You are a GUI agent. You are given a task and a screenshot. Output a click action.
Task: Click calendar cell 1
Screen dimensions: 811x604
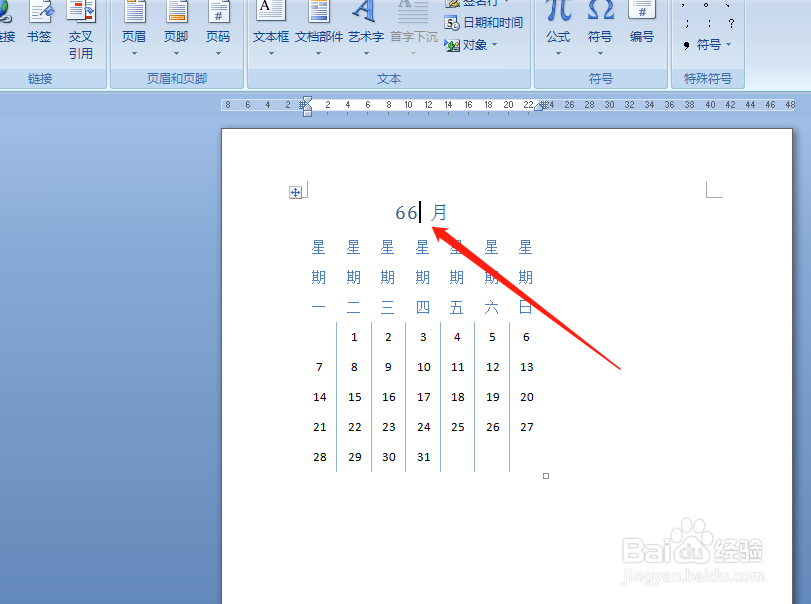click(x=354, y=337)
